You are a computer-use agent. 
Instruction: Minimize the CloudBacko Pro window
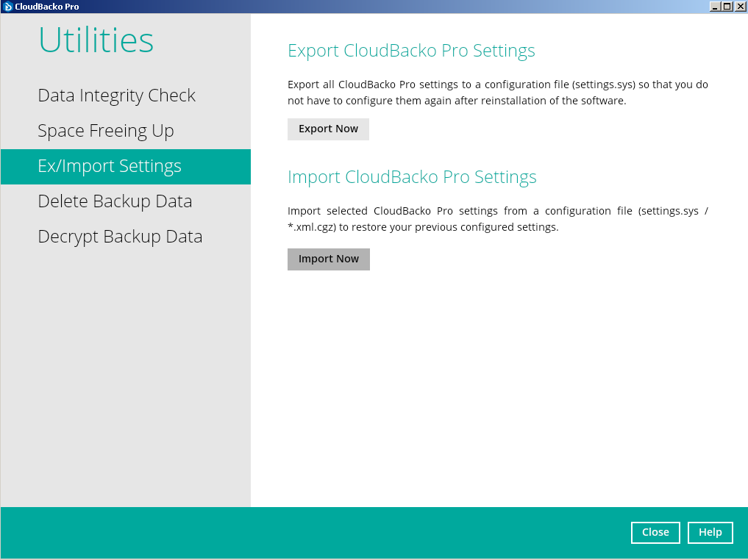[715, 7]
